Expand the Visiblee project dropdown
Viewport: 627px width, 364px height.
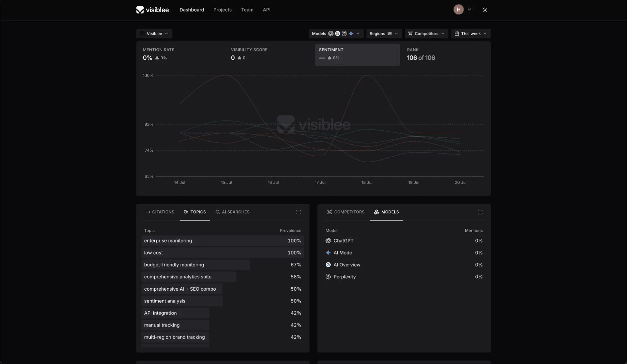coord(154,34)
